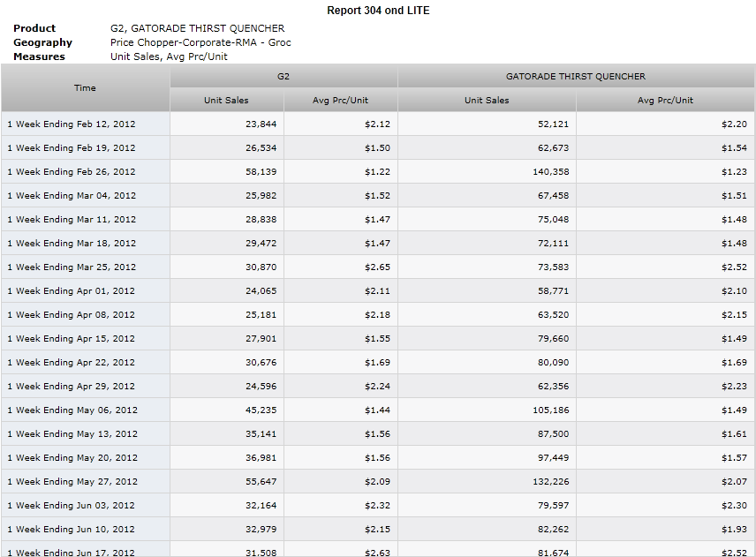Select the Unit Sales, Avg Prc/Unit measures value

click(x=169, y=56)
